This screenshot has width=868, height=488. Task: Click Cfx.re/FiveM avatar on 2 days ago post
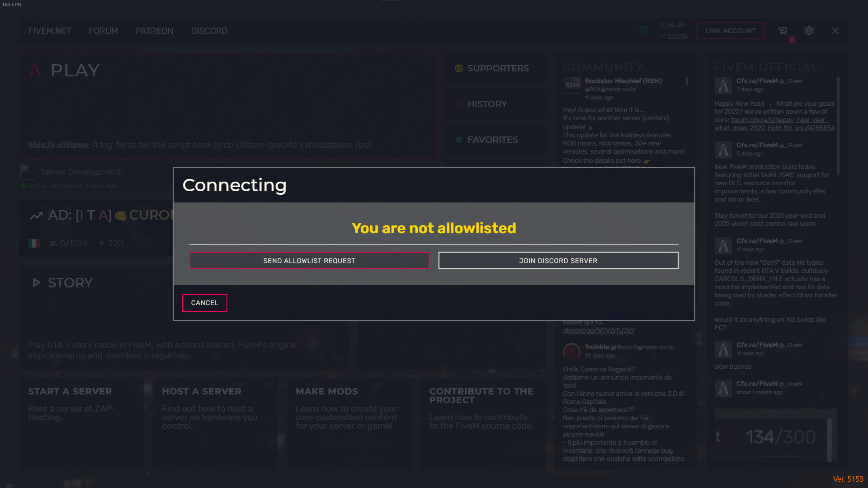coord(723,85)
